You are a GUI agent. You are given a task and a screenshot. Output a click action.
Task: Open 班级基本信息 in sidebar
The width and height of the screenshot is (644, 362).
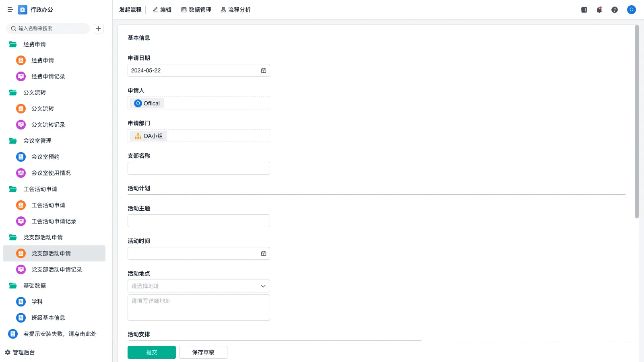(54, 318)
